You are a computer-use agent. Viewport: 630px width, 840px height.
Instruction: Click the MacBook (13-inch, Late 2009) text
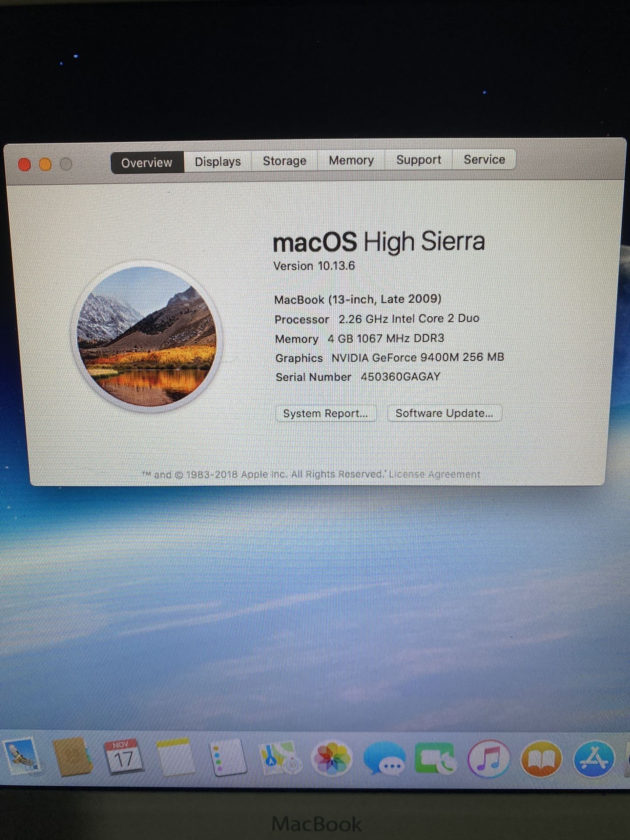(x=357, y=299)
